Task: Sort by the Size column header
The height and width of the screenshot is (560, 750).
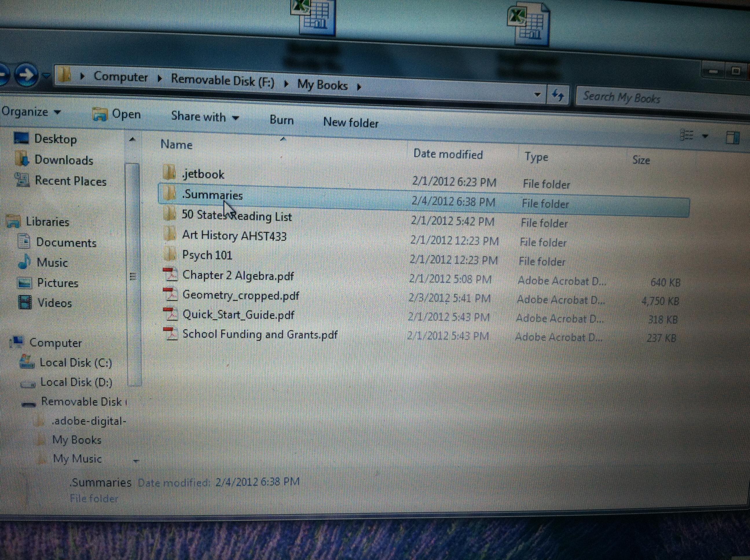Action: [x=641, y=160]
